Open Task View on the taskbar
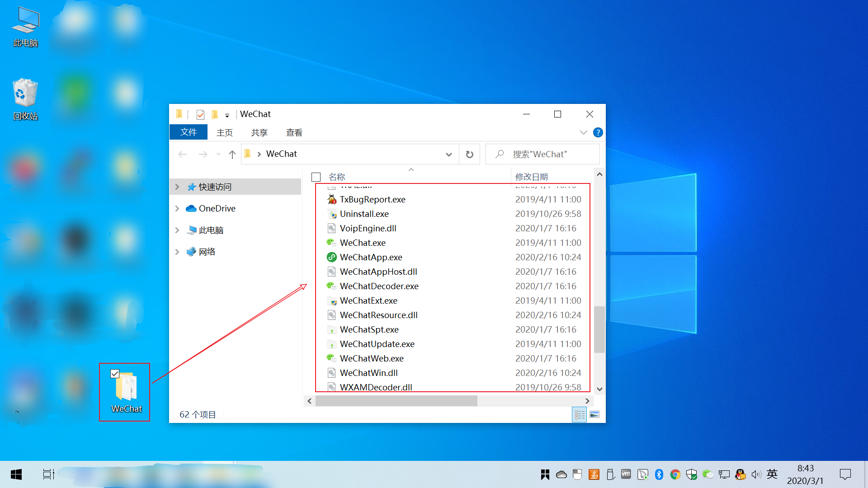This screenshot has width=868, height=488. point(48,474)
